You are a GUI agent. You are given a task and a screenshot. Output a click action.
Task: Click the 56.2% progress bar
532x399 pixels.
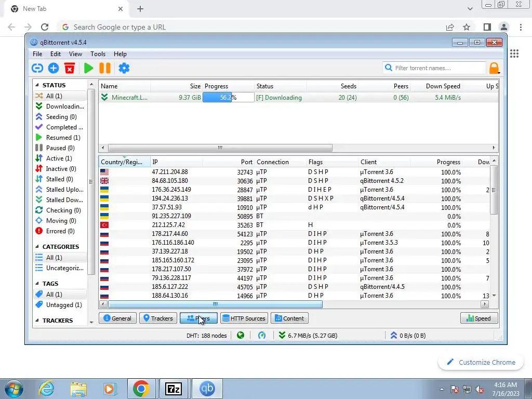coord(229,97)
